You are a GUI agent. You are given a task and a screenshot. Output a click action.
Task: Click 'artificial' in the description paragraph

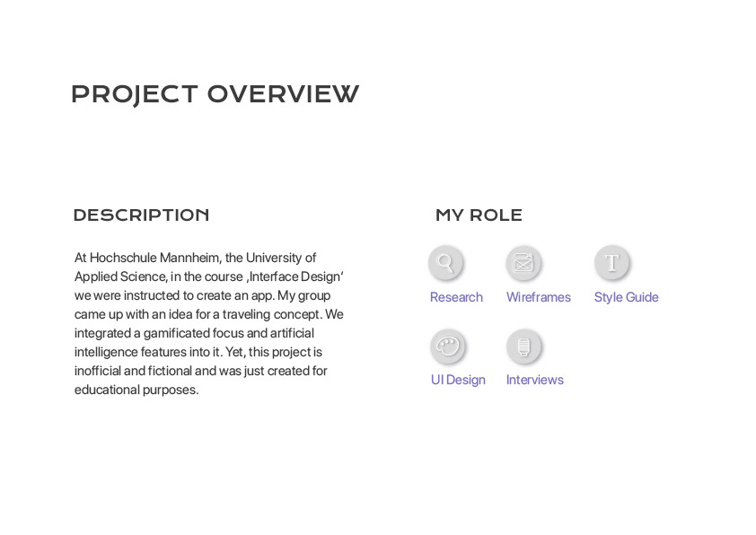tap(292, 333)
